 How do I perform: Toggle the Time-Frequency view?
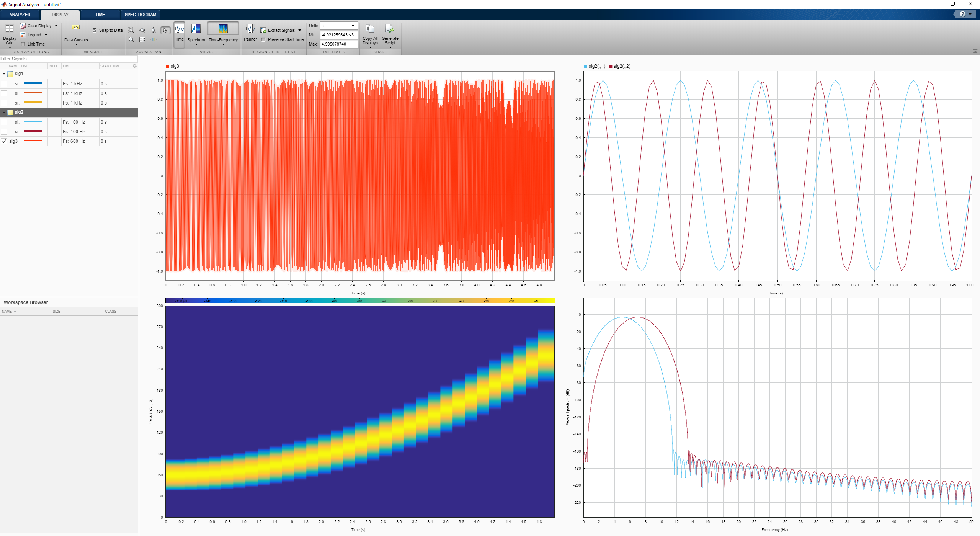pyautogui.click(x=223, y=29)
